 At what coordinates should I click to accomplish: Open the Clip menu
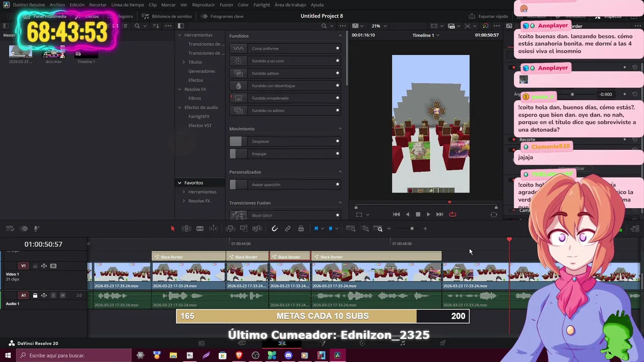152,5
